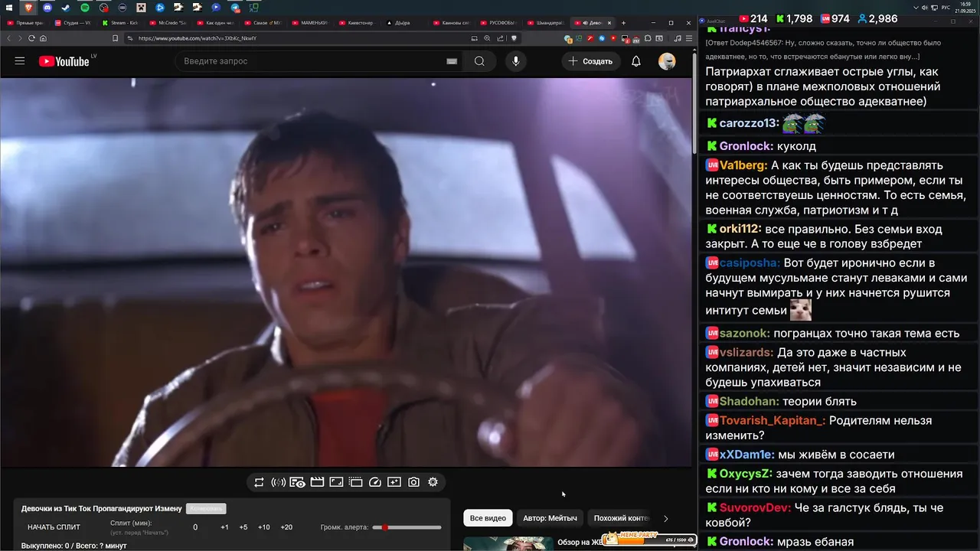Click the card-with-eye icon under the video
The height and width of the screenshot is (551, 980).
298,482
